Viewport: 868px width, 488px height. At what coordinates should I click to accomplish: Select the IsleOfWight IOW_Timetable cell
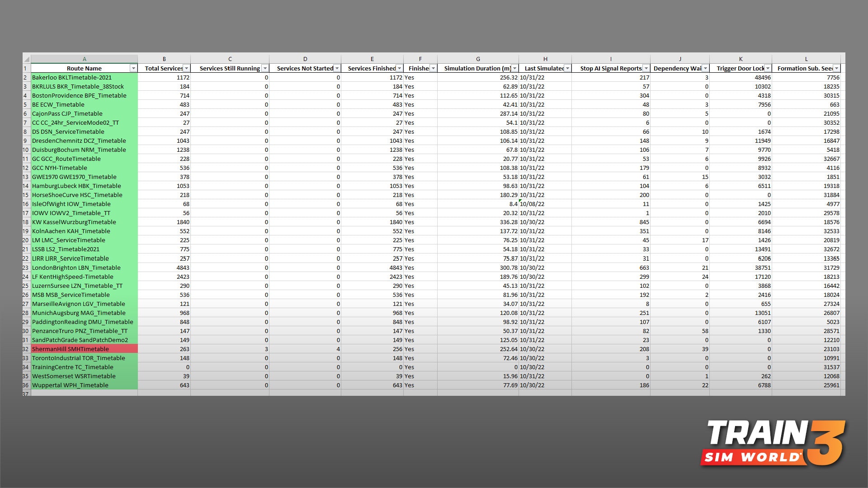[x=84, y=204]
